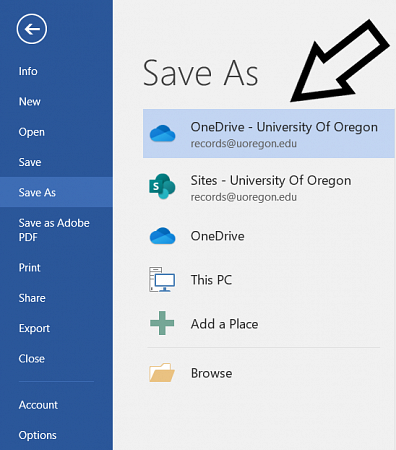The width and height of the screenshot is (396, 450).
Task: Choose Save as Adobe PDF
Action: pyautogui.click(x=54, y=230)
